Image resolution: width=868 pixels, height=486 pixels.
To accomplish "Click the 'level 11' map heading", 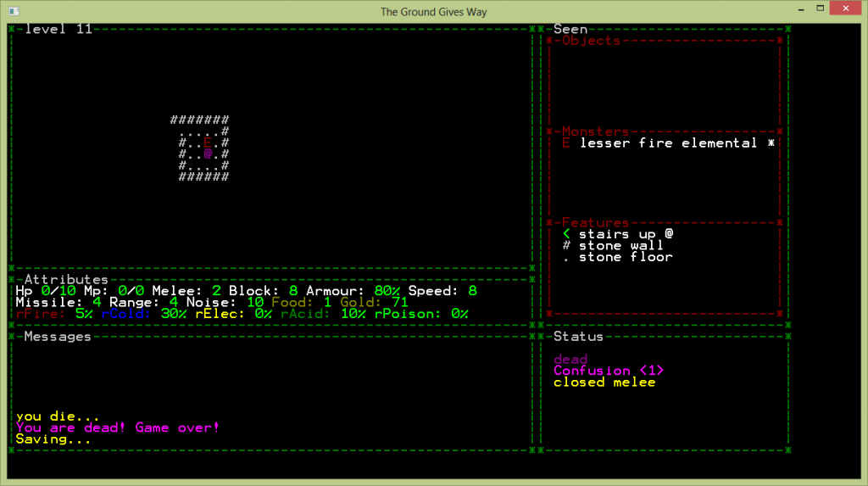I will [58, 29].
